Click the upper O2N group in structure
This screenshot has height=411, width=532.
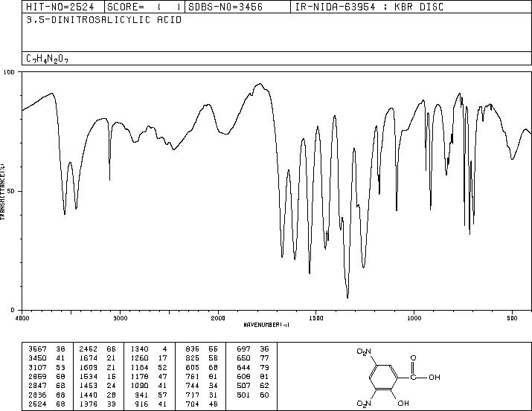click(x=364, y=352)
